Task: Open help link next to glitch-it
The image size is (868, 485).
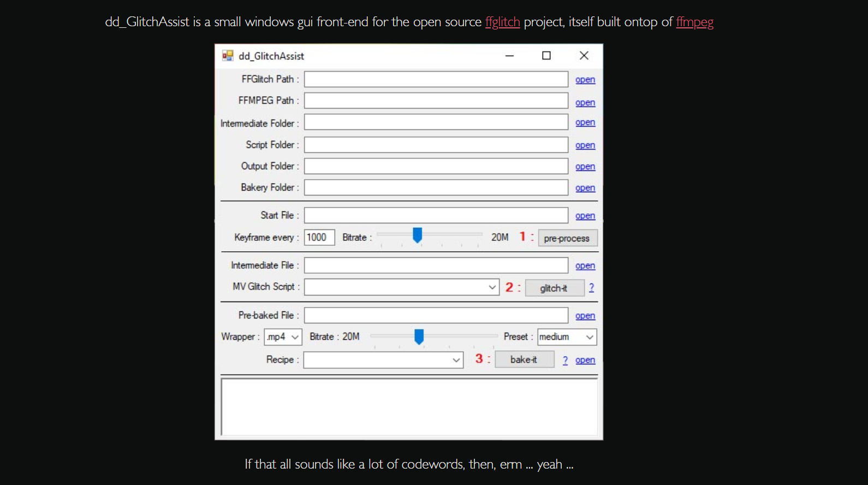Action: coord(591,288)
